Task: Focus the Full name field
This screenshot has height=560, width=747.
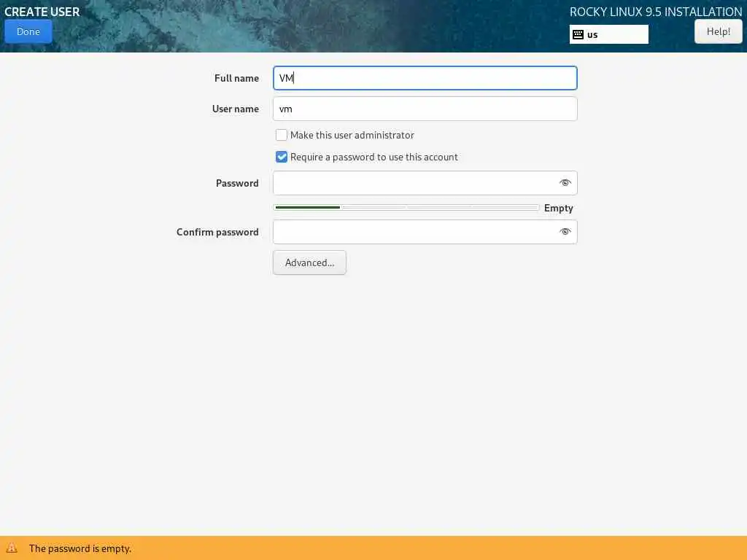Action: [425, 78]
